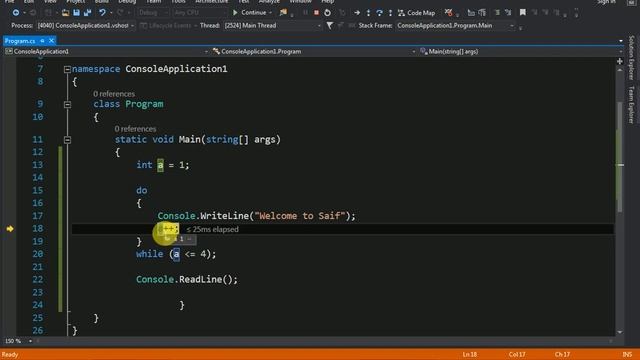Click the '≤ 25ms elapsed' PerfTip

click(x=212, y=229)
